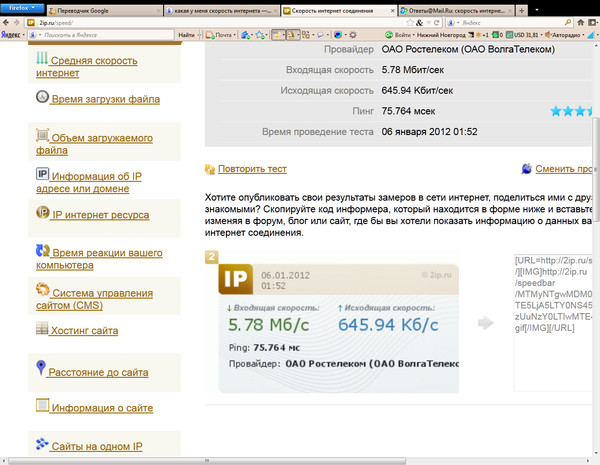Click the speed informer banner image
Image resolution: width=600 pixels, height=465 pixels.
click(x=339, y=328)
